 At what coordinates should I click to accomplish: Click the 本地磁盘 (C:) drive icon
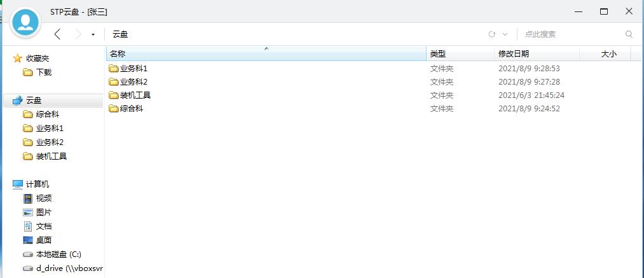point(28,254)
